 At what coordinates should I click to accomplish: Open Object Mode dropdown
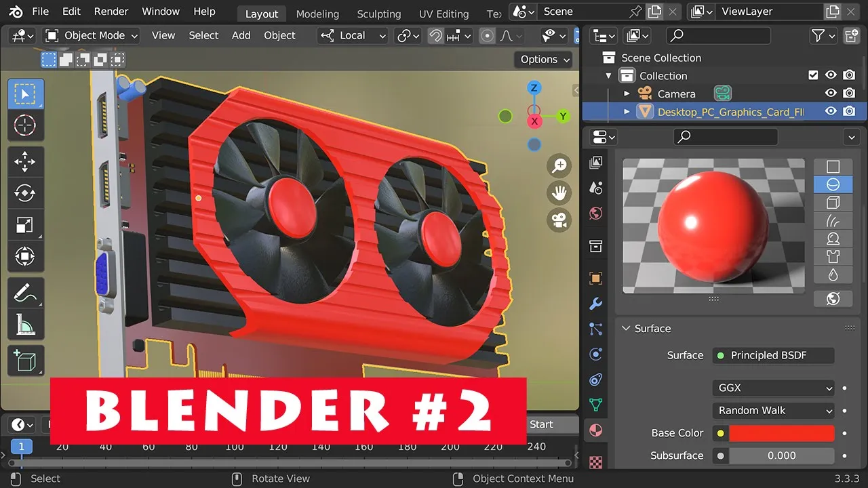point(91,36)
